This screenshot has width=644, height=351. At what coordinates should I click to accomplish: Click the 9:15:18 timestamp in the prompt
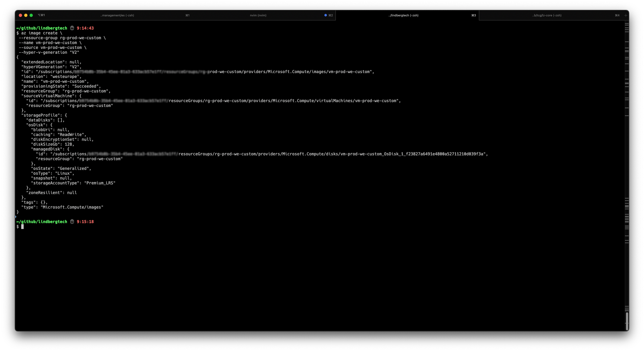click(x=85, y=222)
